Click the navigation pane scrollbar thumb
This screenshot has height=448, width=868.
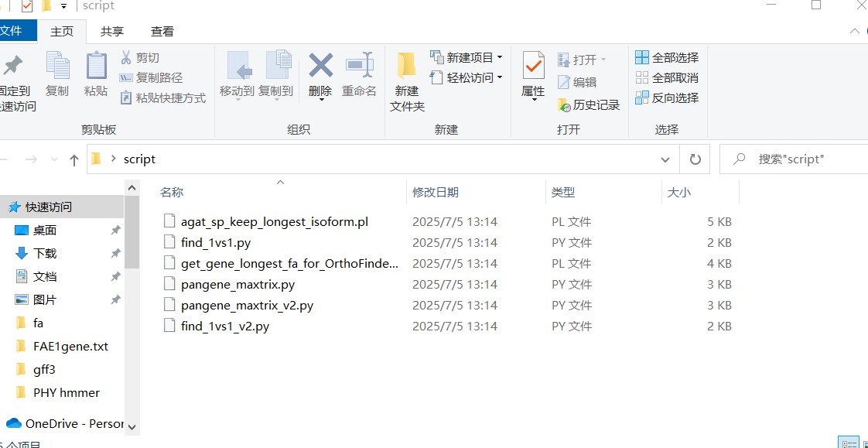coord(132,233)
